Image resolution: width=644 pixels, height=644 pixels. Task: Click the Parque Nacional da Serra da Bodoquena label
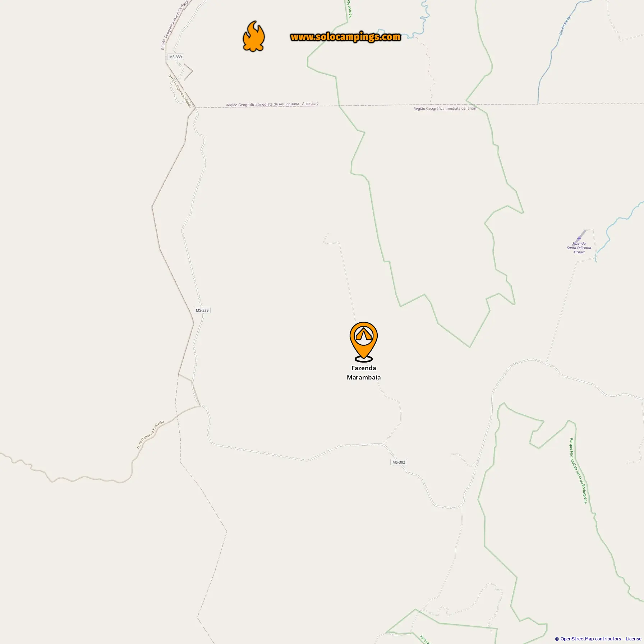tap(578, 471)
